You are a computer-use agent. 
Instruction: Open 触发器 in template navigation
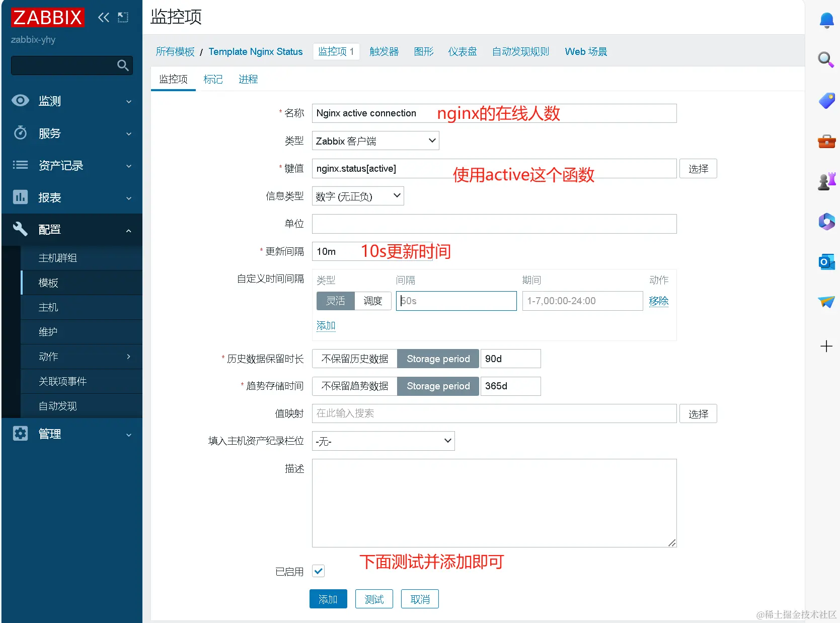click(384, 51)
